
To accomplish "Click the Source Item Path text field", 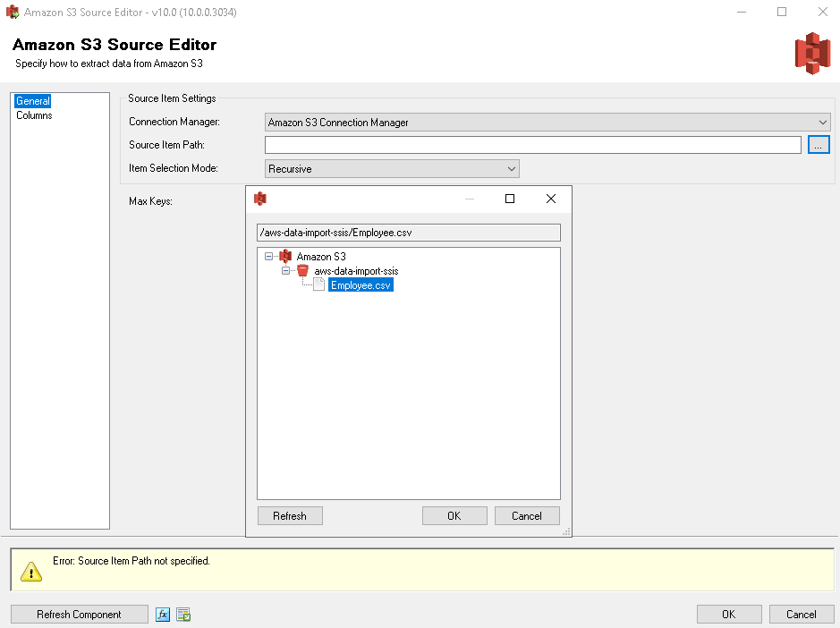I will point(533,145).
